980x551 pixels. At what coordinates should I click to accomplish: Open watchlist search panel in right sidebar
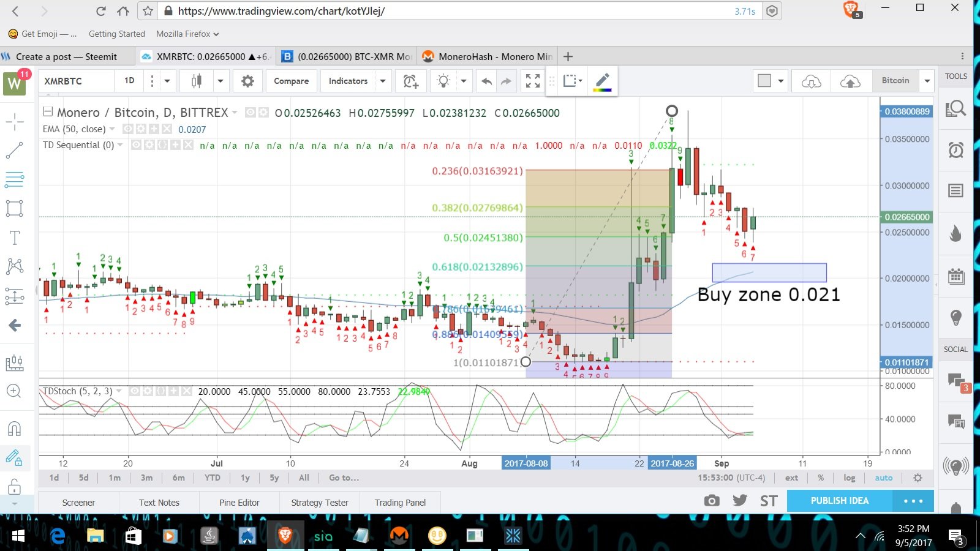coord(956,109)
